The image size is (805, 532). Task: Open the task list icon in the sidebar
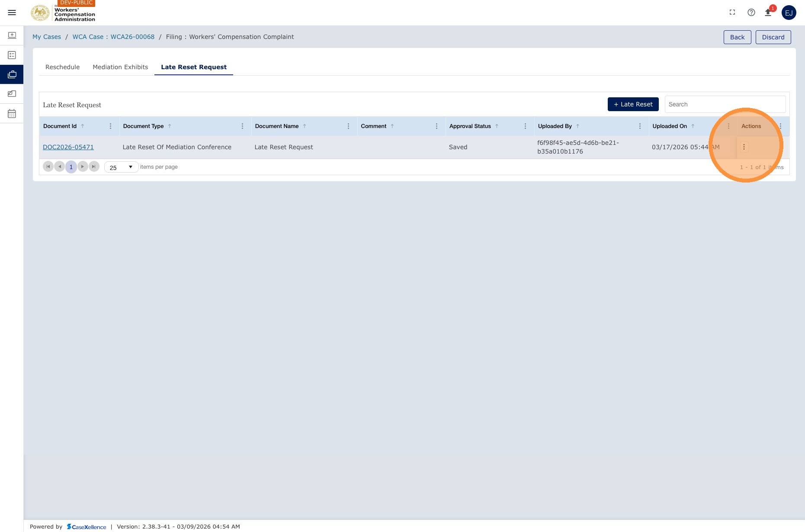pos(12,55)
